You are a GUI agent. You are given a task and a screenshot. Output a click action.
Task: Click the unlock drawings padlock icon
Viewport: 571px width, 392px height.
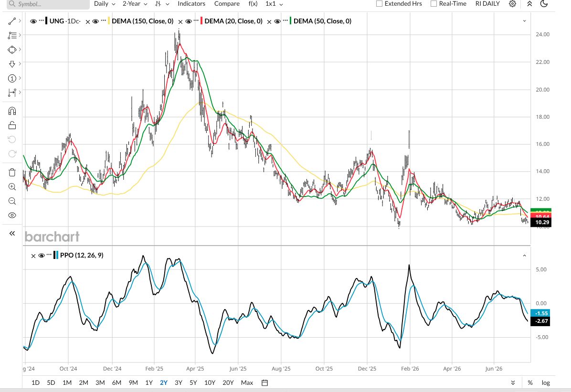12,125
